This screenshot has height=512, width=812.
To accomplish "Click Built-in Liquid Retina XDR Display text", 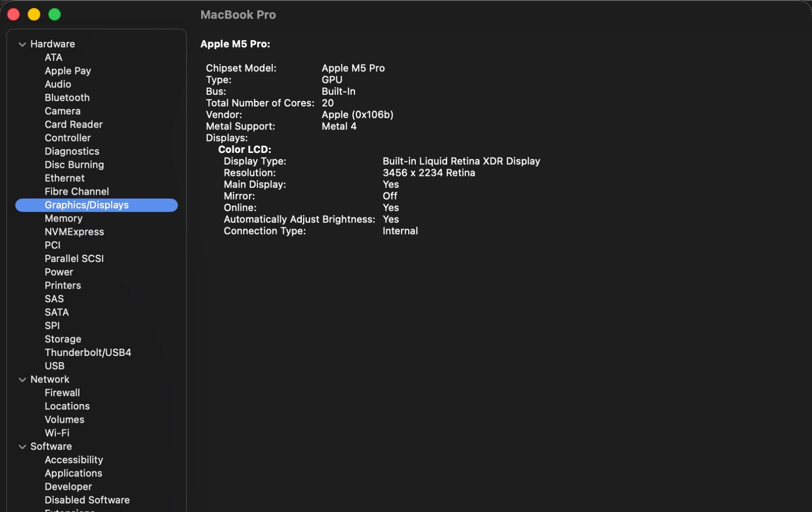I will point(461,161).
